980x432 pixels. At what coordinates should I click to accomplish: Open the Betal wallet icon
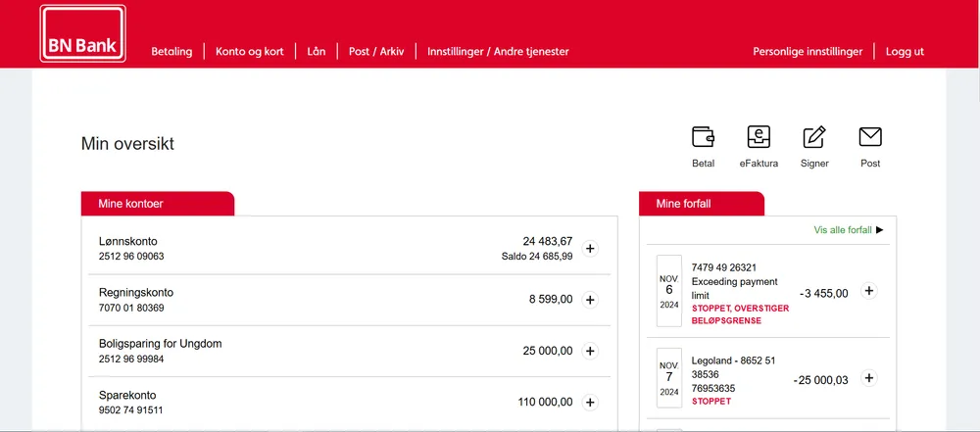703,136
